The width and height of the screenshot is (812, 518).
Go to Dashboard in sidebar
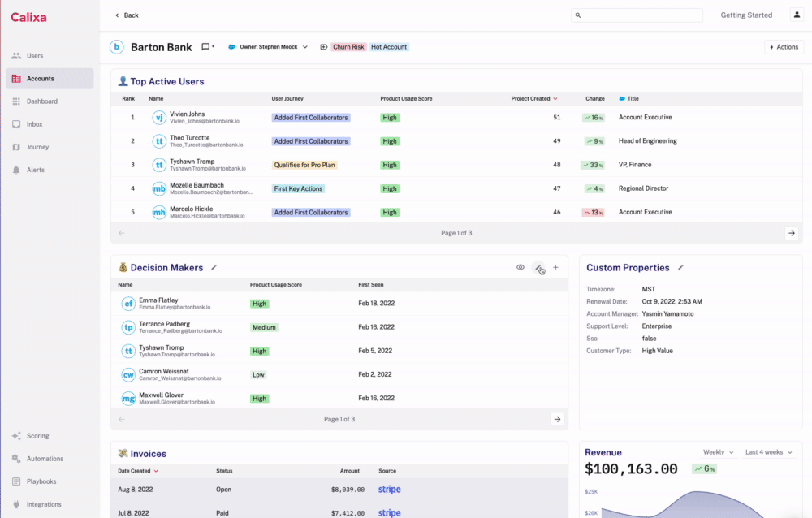[x=41, y=101]
